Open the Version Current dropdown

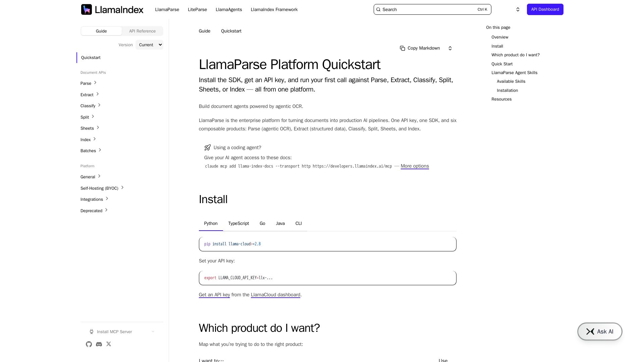(149, 45)
